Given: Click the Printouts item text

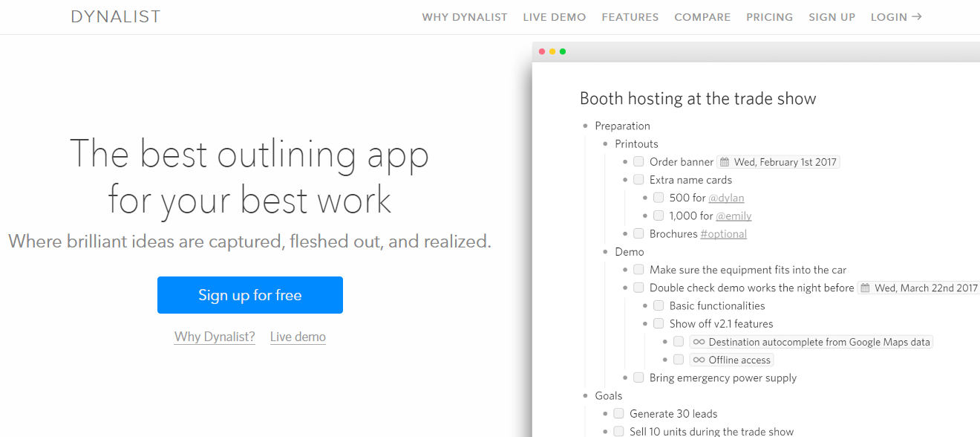Looking at the screenshot, I should click(x=636, y=144).
